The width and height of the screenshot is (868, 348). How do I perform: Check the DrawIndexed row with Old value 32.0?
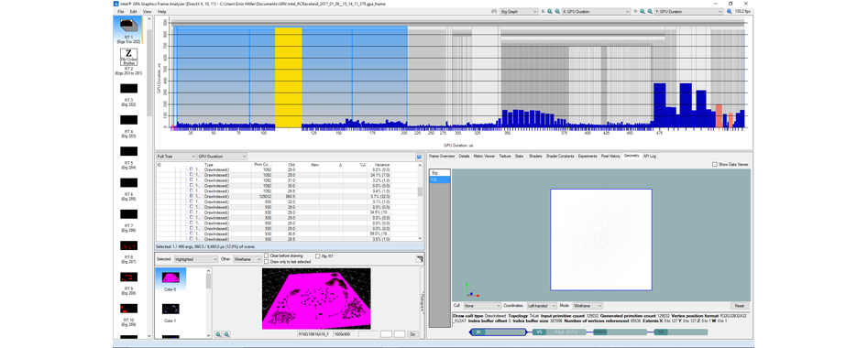click(192, 201)
